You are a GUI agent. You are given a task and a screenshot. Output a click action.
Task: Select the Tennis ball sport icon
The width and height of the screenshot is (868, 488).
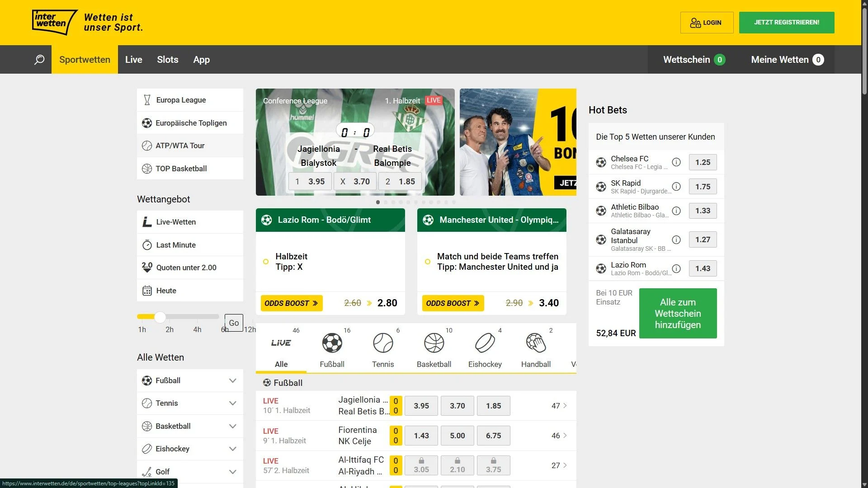tap(383, 343)
